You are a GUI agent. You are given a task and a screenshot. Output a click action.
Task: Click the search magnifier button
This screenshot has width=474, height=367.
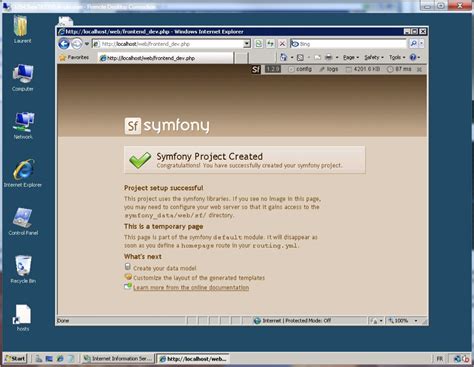(413, 43)
